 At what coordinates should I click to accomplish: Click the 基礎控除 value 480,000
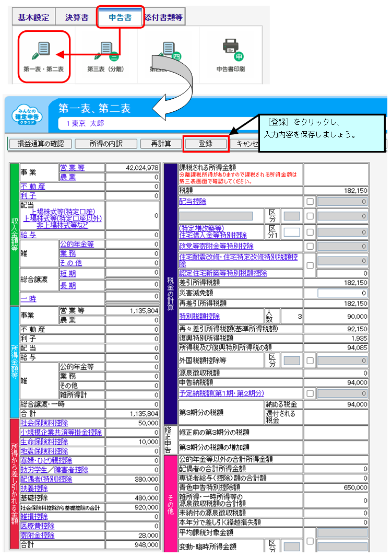pyautogui.click(x=132, y=498)
